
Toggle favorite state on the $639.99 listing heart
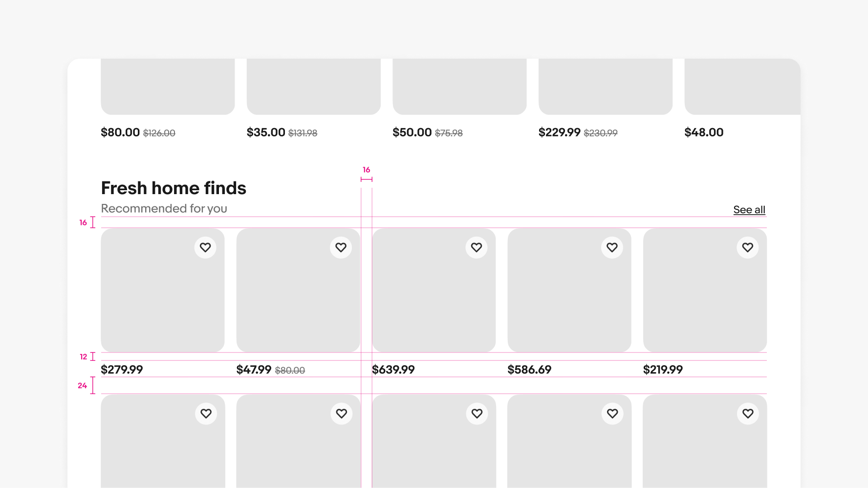(x=477, y=247)
